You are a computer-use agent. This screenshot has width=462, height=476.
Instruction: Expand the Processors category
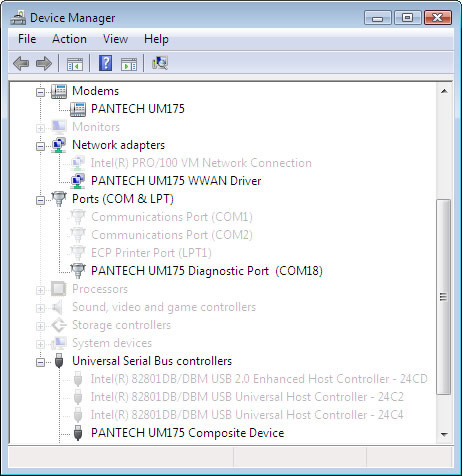point(40,290)
